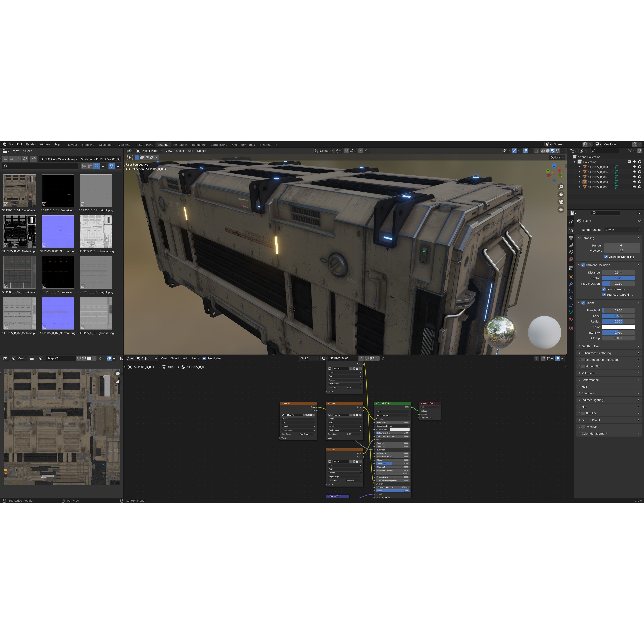Adjust the Bloom Radius slider

tap(618, 322)
